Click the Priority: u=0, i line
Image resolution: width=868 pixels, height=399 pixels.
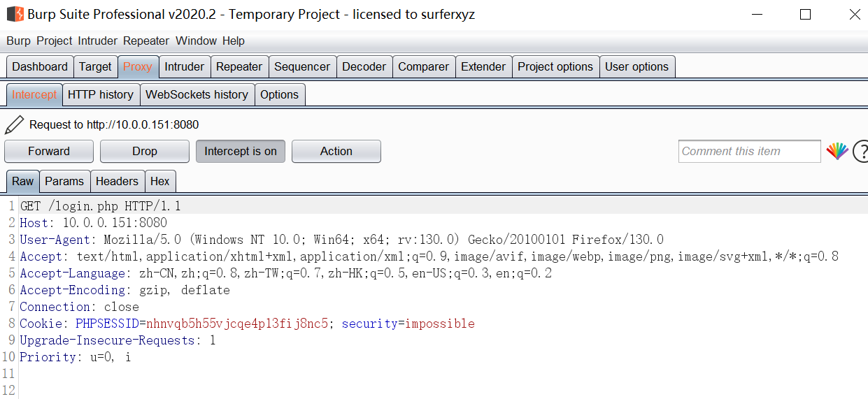76,357
